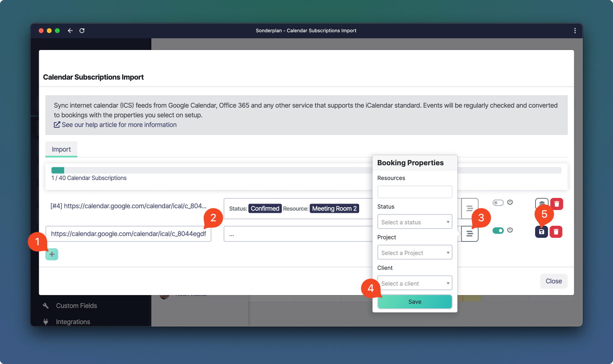Open the three-dot menu in title bar
Viewport: 613px width, 364px height.
point(575,31)
